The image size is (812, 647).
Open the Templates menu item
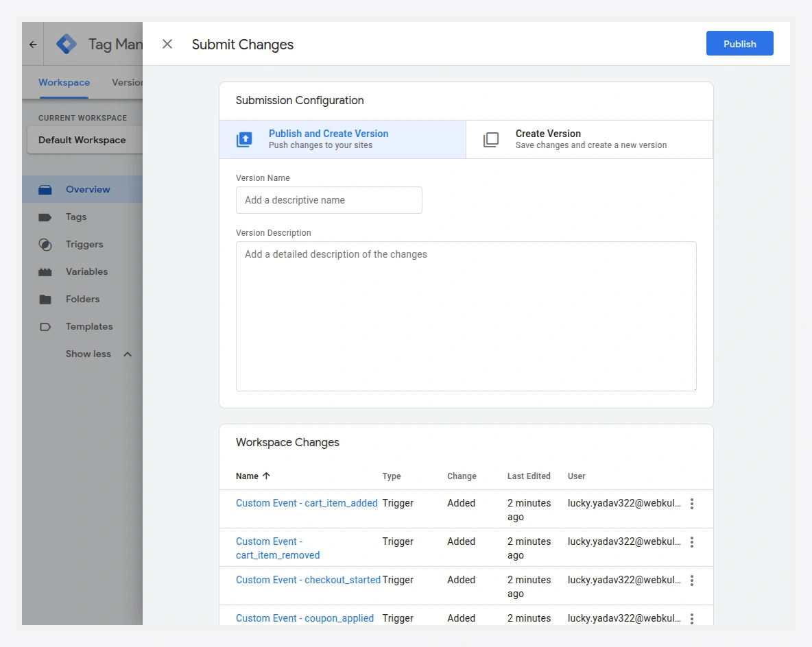click(82, 327)
